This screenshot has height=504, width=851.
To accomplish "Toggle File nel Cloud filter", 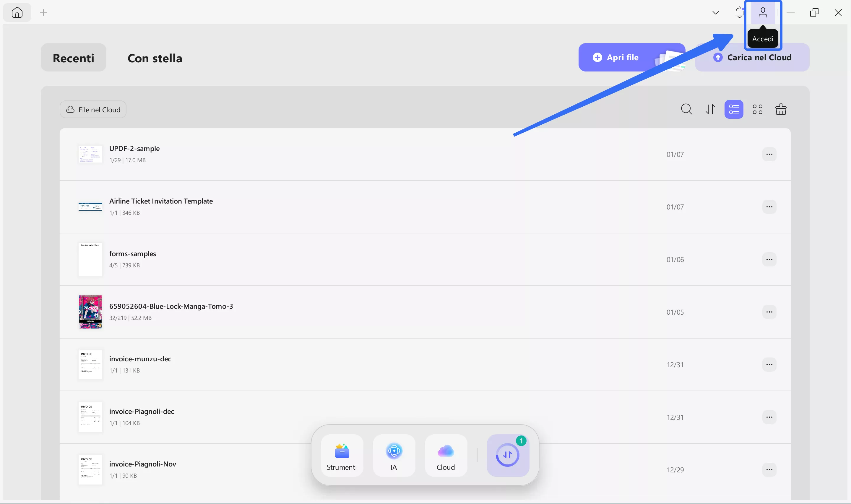I will (93, 110).
